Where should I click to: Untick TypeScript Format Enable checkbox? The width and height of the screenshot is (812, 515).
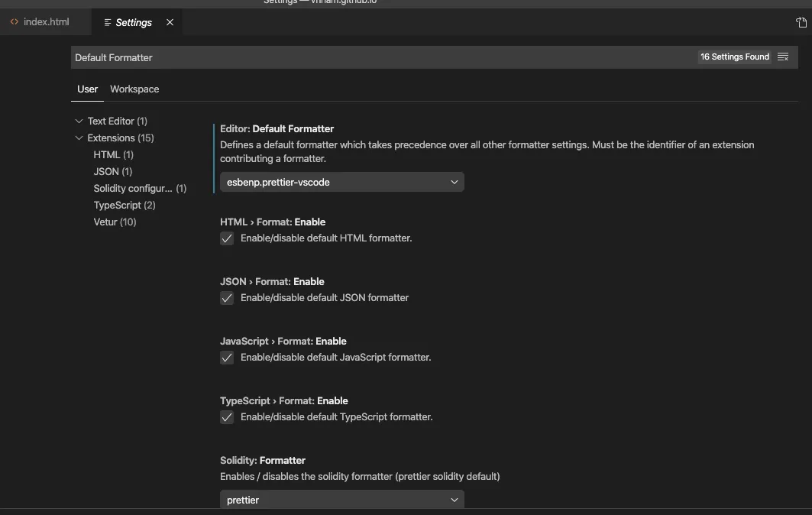(227, 417)
